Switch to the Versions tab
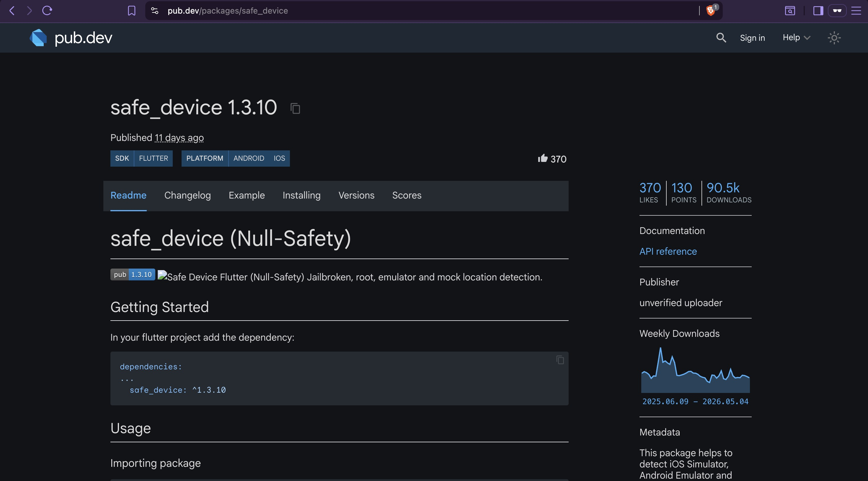 click(356, 195)
